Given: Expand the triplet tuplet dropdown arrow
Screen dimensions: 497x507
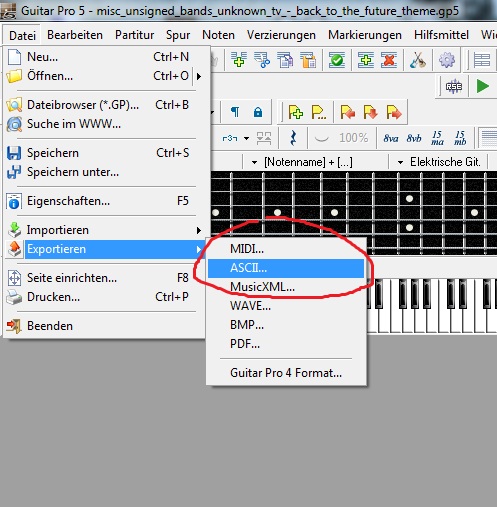Looking at the screenshot, I should 246,138.
